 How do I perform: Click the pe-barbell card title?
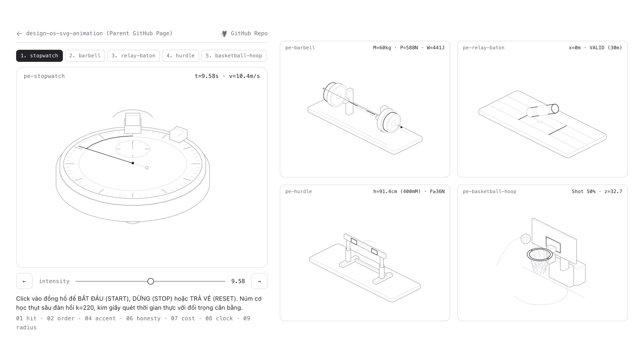(300, 48)
